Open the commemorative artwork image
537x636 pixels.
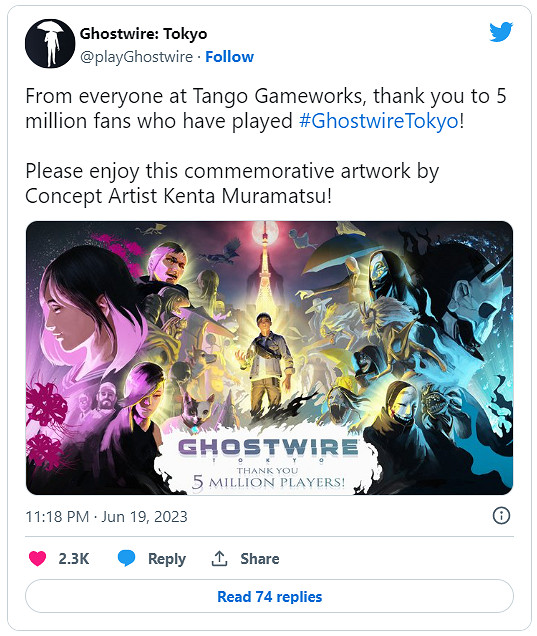click(269, 358)
